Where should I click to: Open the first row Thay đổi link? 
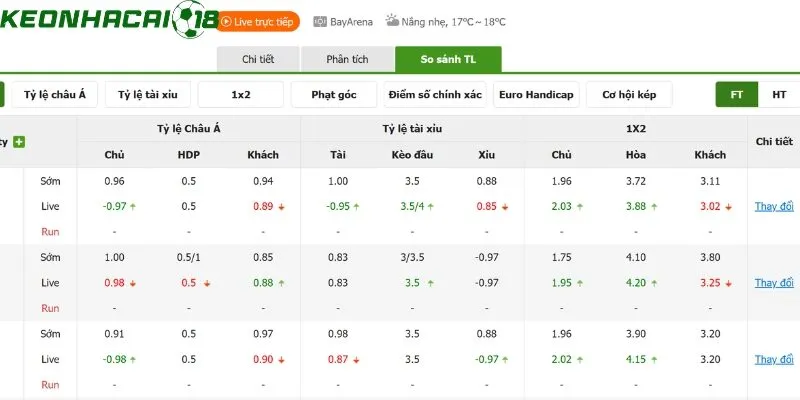click(774, 207)
